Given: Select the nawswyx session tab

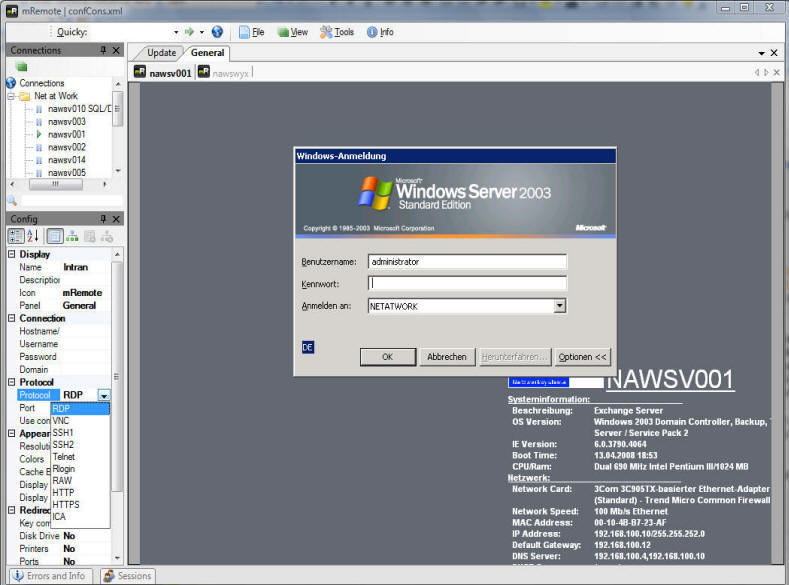Looking at the screenshot, I should pos(223,73).
